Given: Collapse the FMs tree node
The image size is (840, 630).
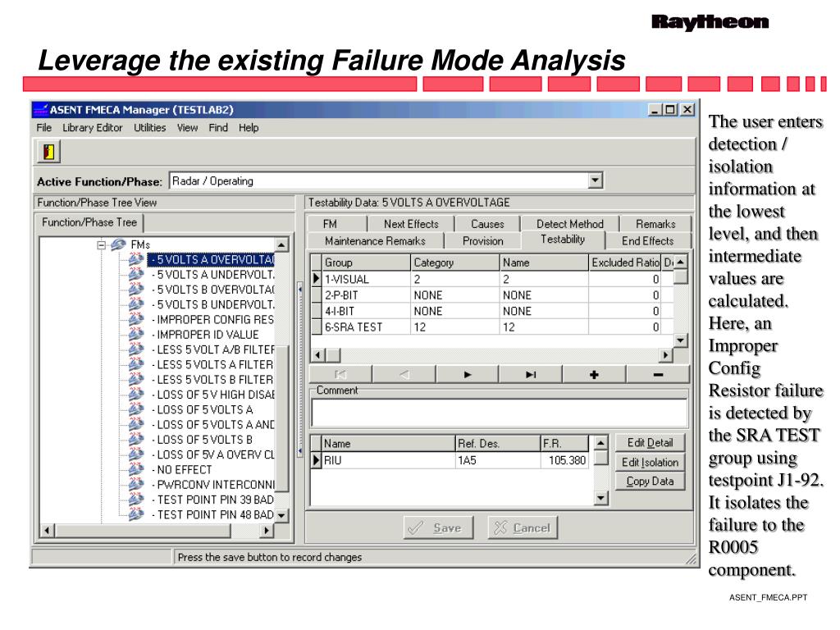Looking at the screenshot, I should (x=101, y=245).
